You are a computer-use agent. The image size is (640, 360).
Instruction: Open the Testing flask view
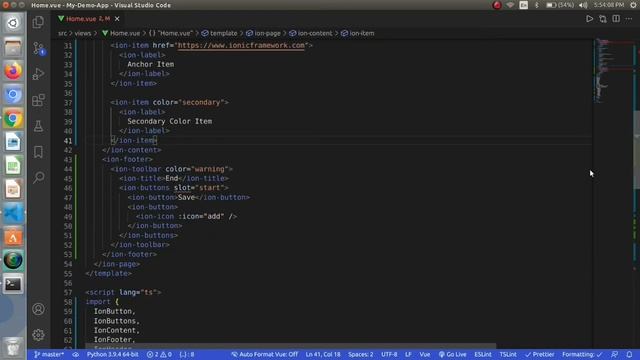pyautogui.click(x=38, y=126)
